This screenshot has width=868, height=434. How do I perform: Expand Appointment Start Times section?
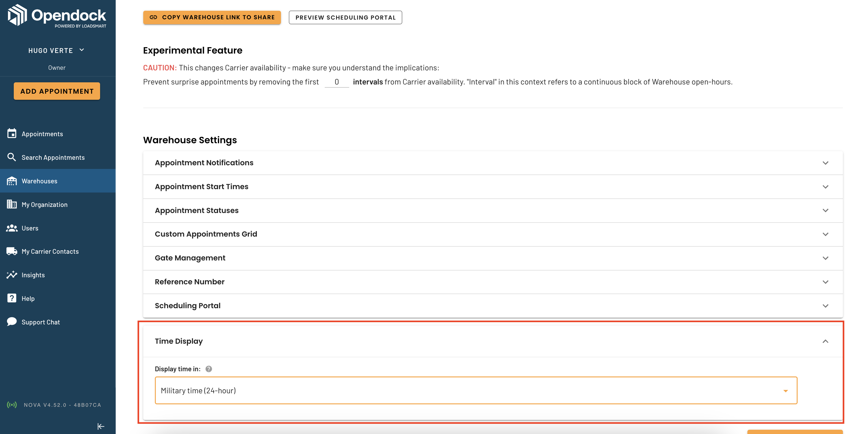coord(493,186)
